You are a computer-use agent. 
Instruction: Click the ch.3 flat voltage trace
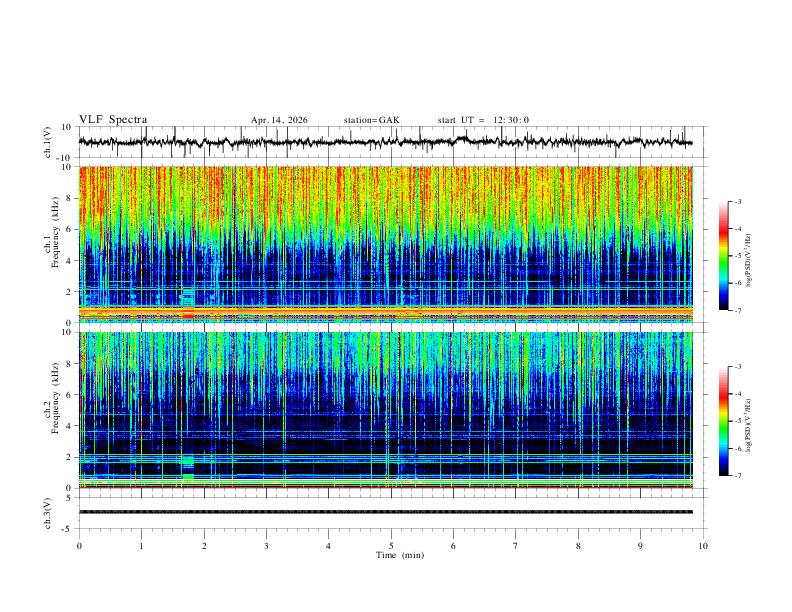(x=386, y=512)
